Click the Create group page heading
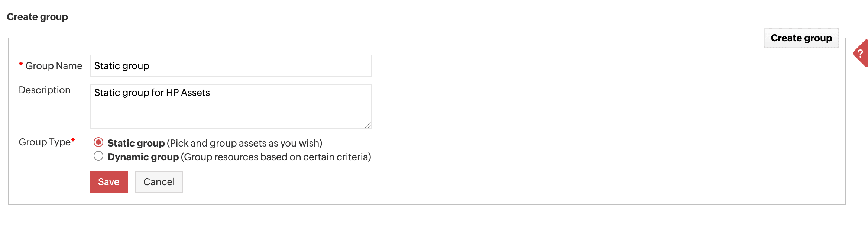This screenshot has width=868, height=241. 37,17
